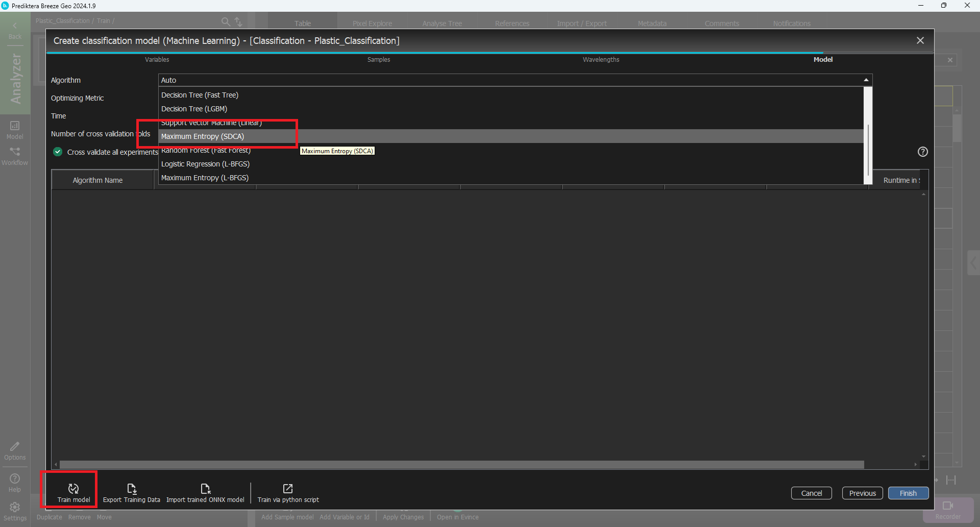The width and height of the screenshot is (980, 527).
Task: Close the classification model dialog
Action: 920,41
